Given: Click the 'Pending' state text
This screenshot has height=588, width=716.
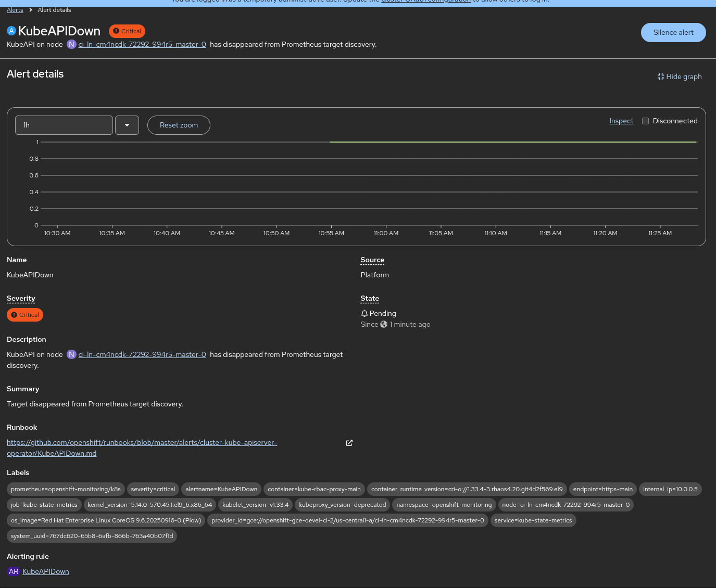Looking at the screenshot, I should [x=383, y=313].
